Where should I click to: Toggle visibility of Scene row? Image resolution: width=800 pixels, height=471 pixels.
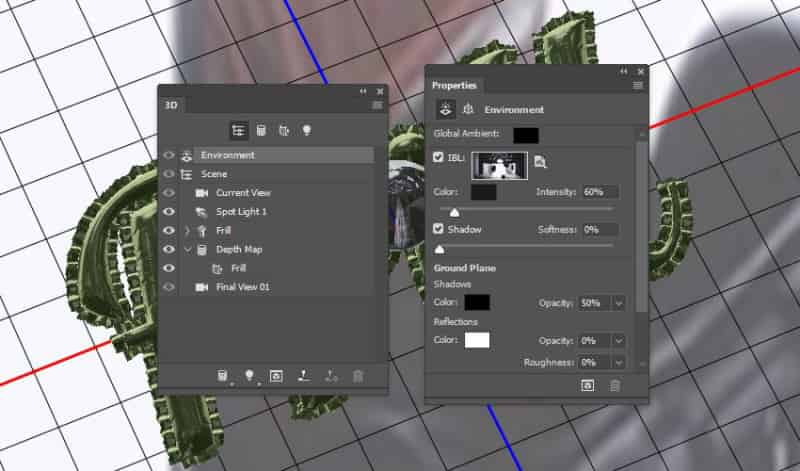(x=168, y=174)
